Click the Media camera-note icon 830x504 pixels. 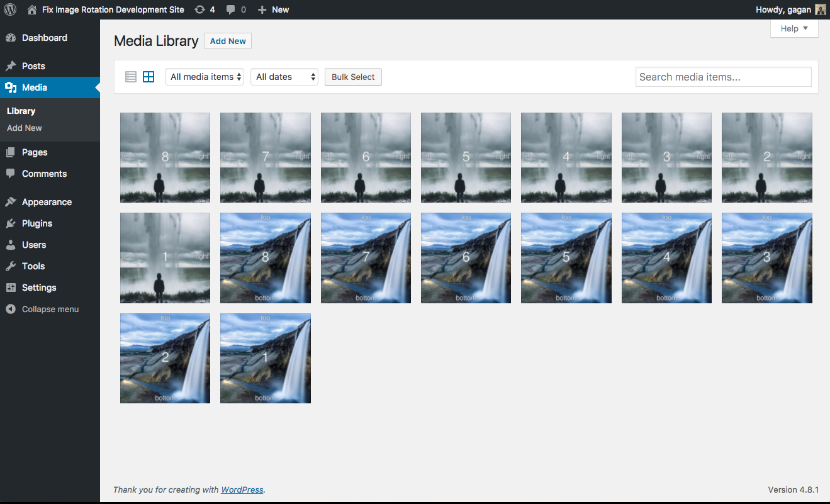[x=11, y=87]
